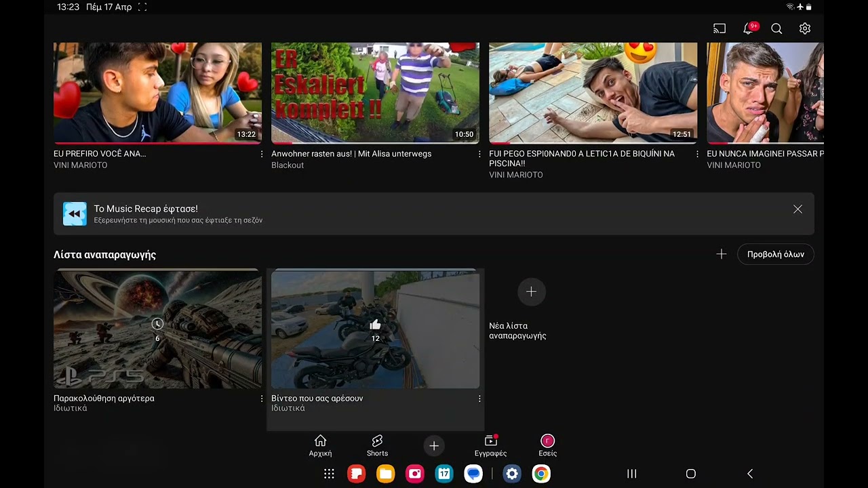Launch Chrome from the taskbar

tap(541, 474)
